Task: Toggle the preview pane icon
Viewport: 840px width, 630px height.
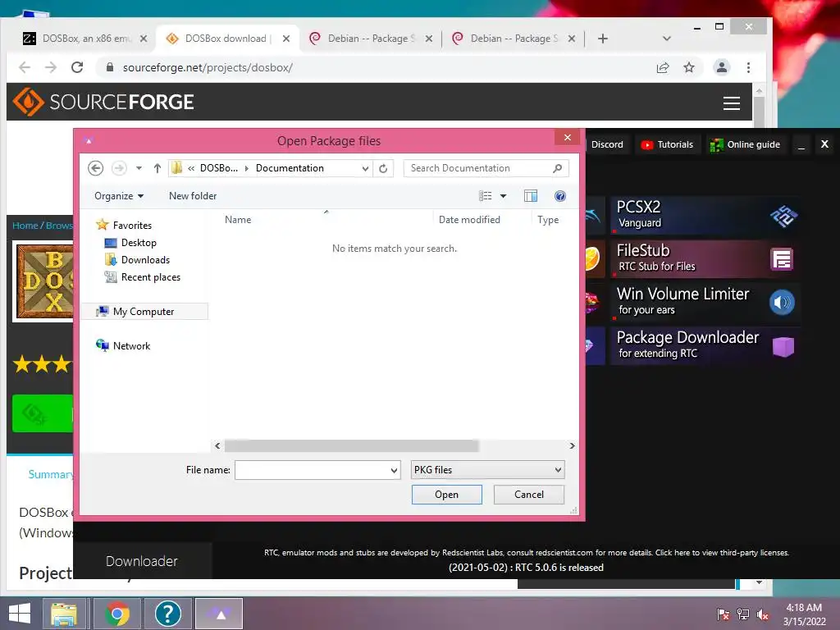Action: pyautogui.click(x=531, y=196)
